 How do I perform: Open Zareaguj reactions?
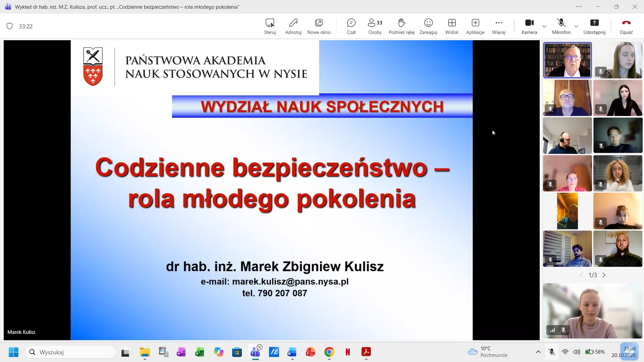[x=428, y=26]
